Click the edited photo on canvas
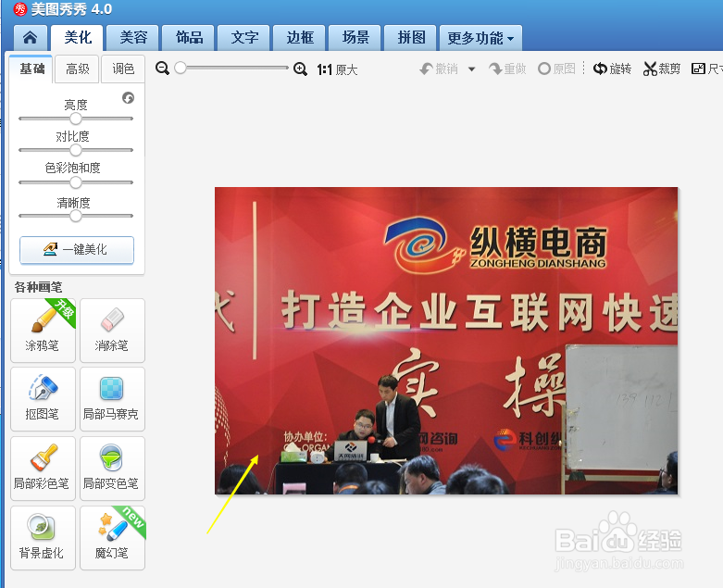Screen dimensions: 723x588 click(446, 341)
